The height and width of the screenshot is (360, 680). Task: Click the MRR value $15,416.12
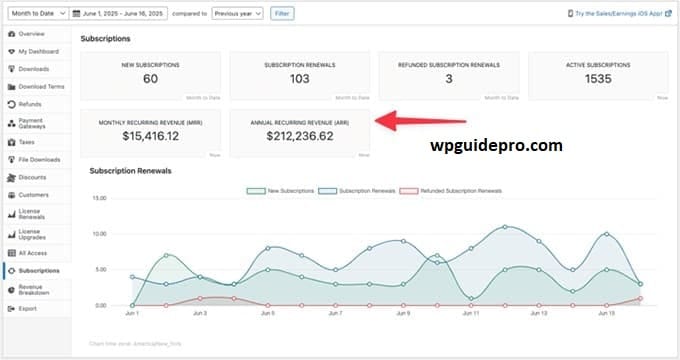(150, 136)
